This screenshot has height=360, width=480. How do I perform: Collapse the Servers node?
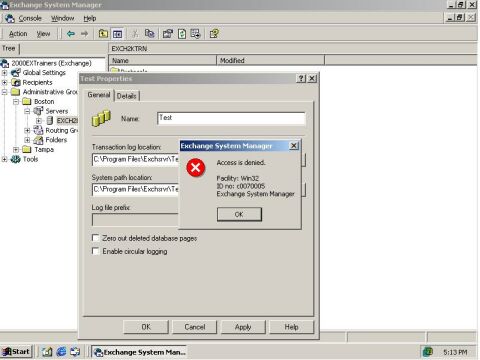coord(27,111)
